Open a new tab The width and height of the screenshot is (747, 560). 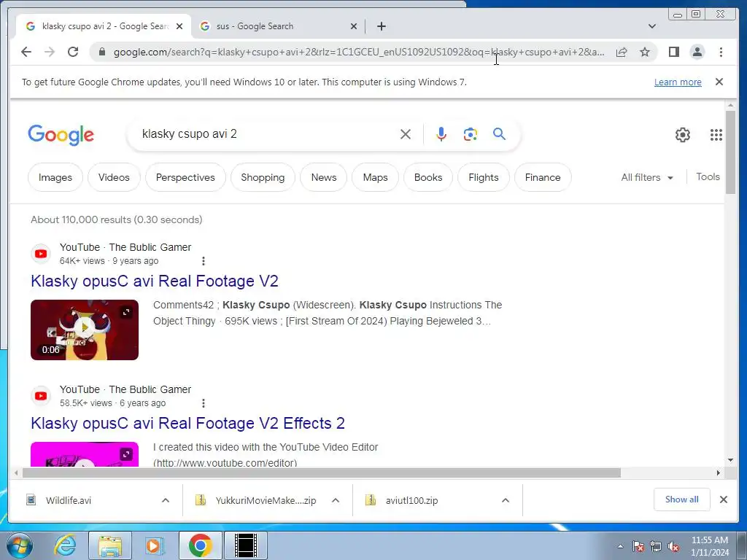(x=381, y=26)
